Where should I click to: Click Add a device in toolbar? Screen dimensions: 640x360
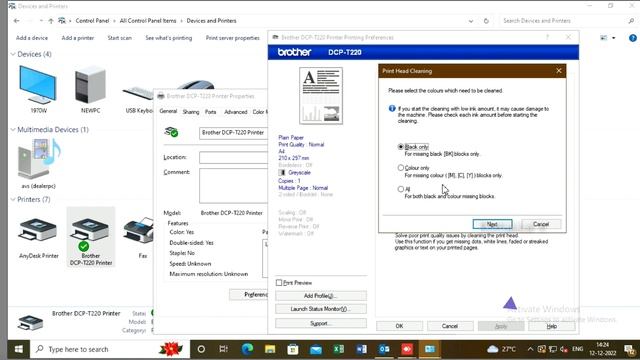click(x=32, y=38)
